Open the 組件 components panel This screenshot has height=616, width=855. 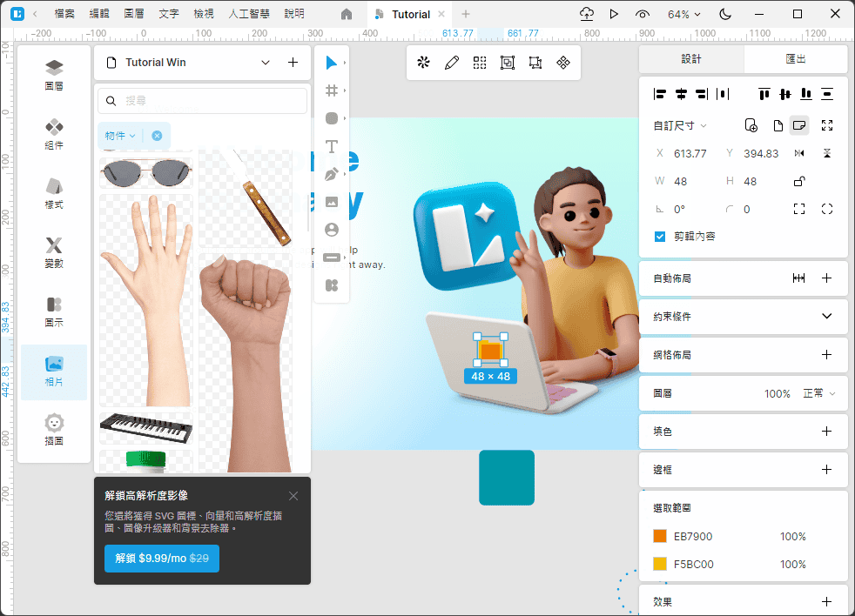54,134
